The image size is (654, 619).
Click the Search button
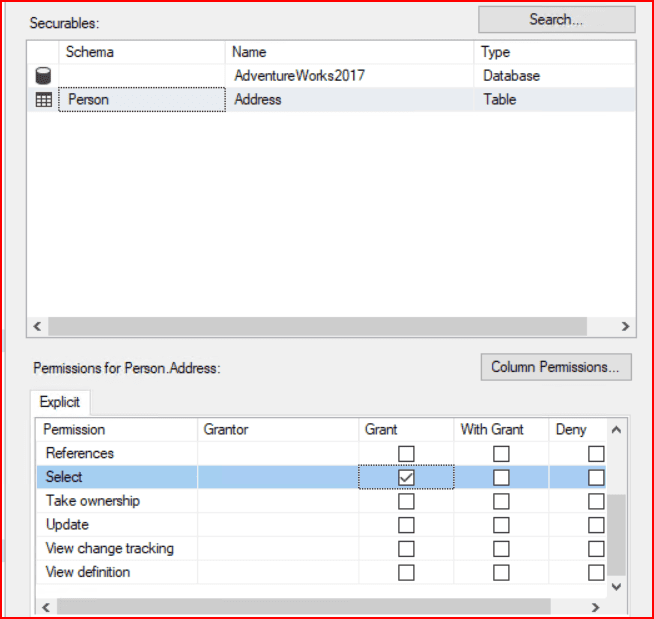(x=556, y=20)
